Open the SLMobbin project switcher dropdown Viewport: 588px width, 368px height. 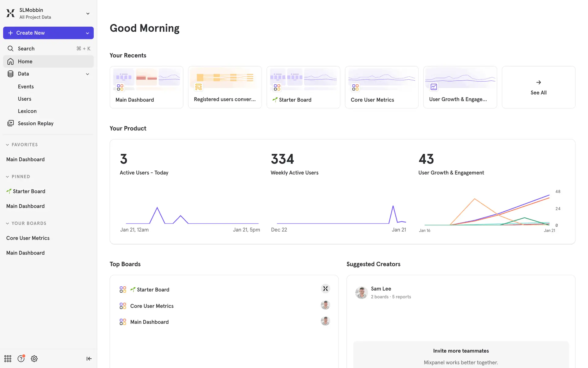(x=88, y=13)
